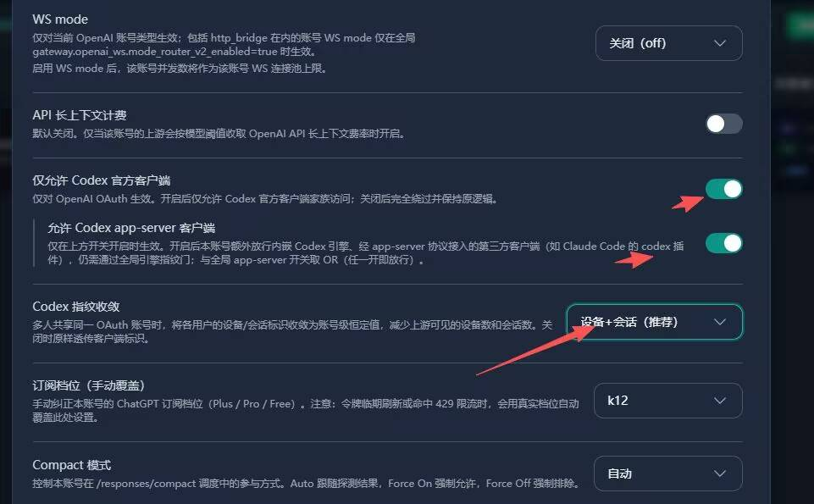814x504 pixels.
Task: Turn off the 仅允许 Codex 官方客户端 switch
Action: 723,189
